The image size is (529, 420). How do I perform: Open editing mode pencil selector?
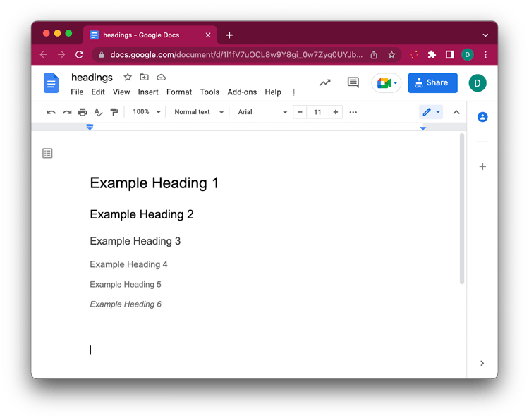431,112
